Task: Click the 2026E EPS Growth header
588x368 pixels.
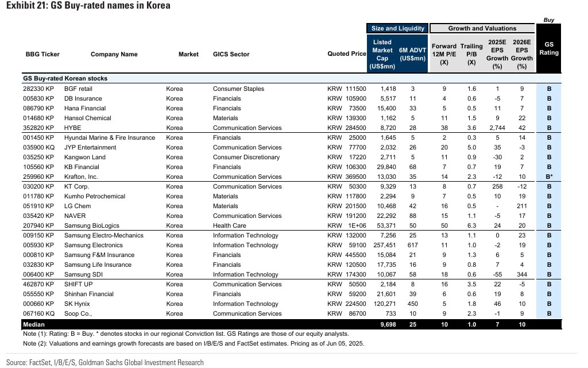Action: pos(521,54)
